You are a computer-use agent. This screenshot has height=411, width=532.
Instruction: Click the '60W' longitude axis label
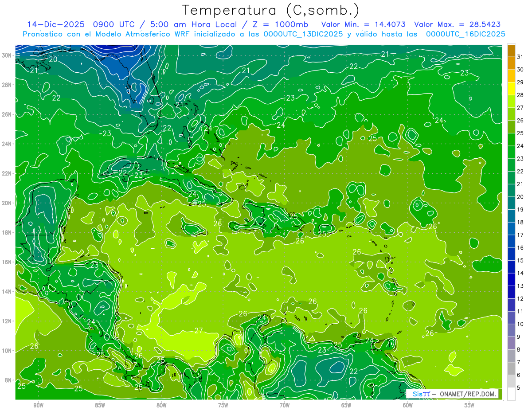(x=408, y=405)
